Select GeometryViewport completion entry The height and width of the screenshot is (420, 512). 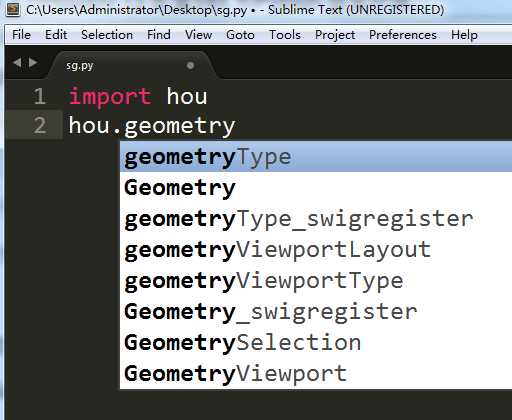[316, 373]
